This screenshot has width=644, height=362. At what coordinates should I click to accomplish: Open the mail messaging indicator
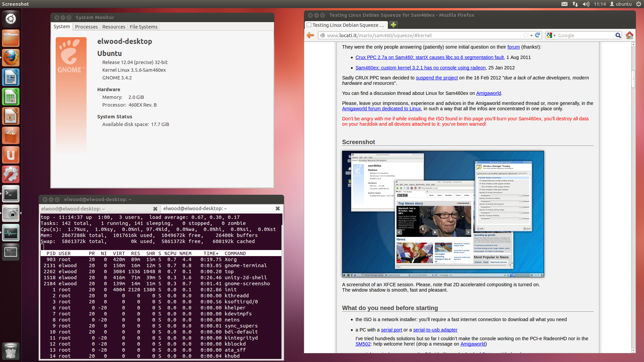[565, 4]
